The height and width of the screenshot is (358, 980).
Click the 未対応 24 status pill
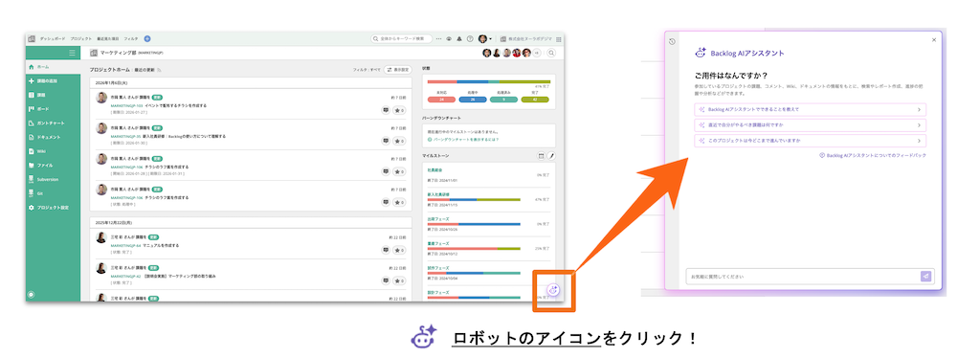441,100
